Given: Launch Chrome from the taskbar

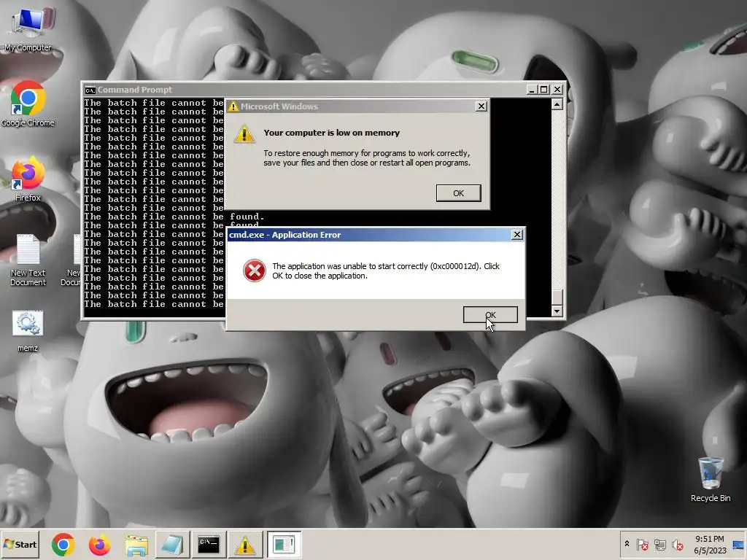Looking at the screenshot, I should tap(63, 544).
